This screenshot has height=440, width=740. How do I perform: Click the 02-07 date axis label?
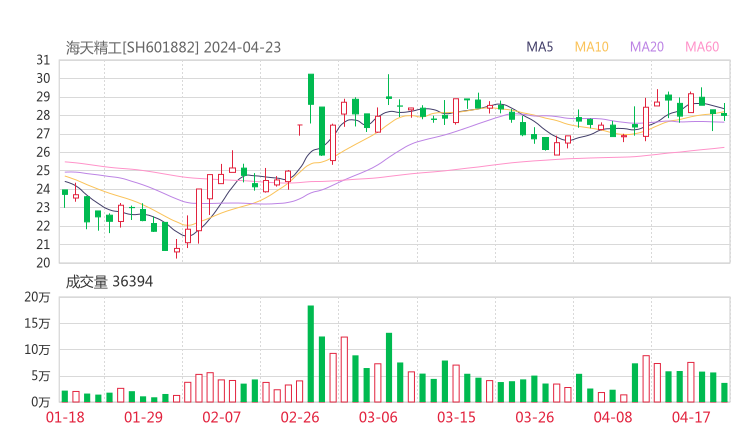point(221,417)
